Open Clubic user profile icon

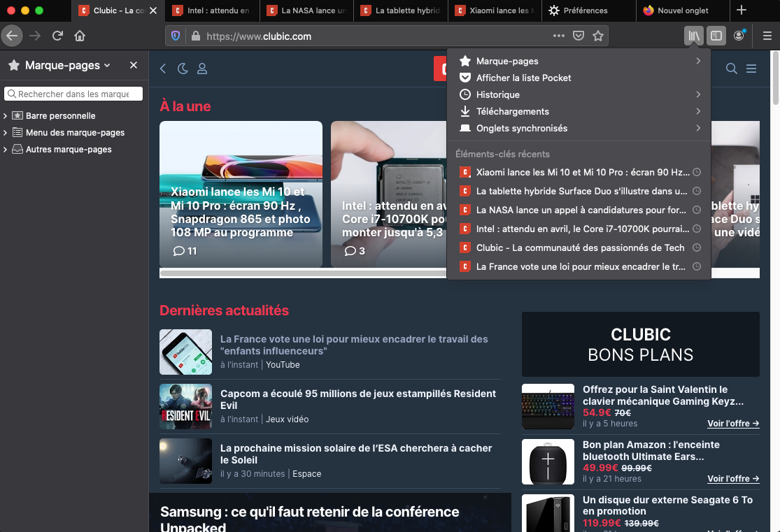(x=202, y=69)
